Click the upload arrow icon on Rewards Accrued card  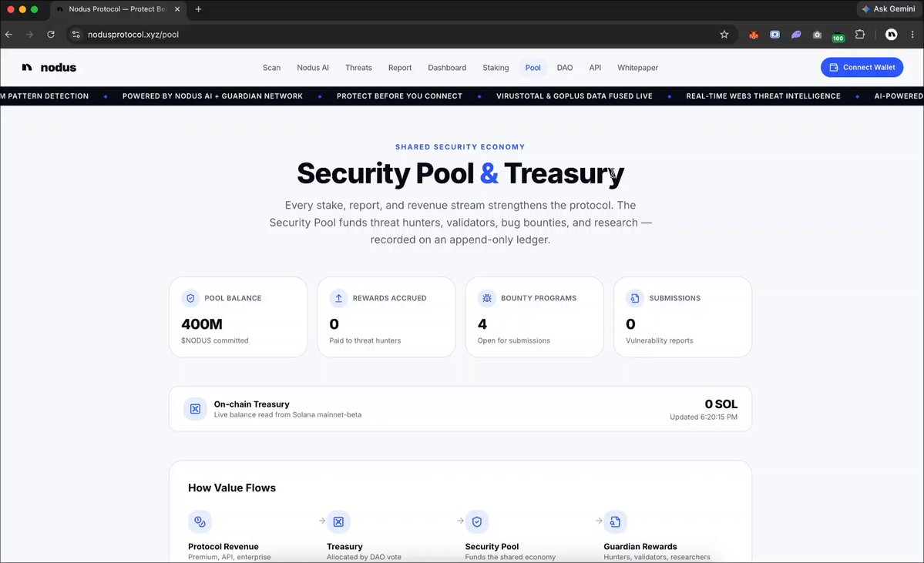click(x=339, y=298)
